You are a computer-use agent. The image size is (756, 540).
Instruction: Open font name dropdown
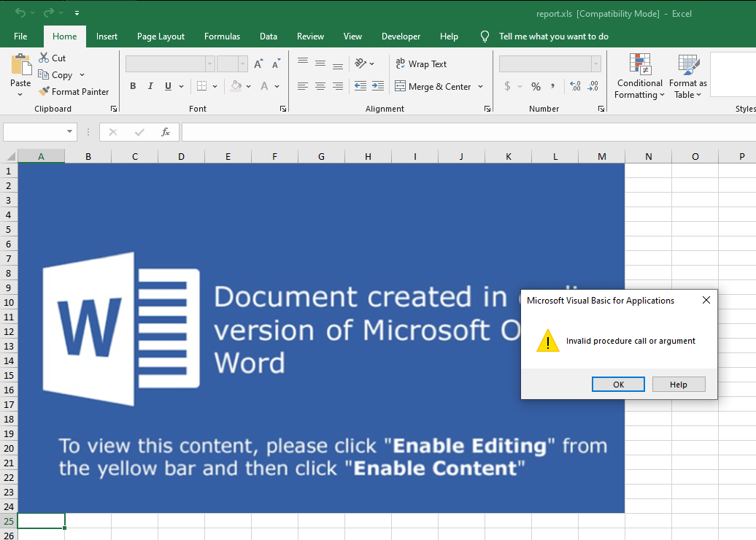pos(209,63)
